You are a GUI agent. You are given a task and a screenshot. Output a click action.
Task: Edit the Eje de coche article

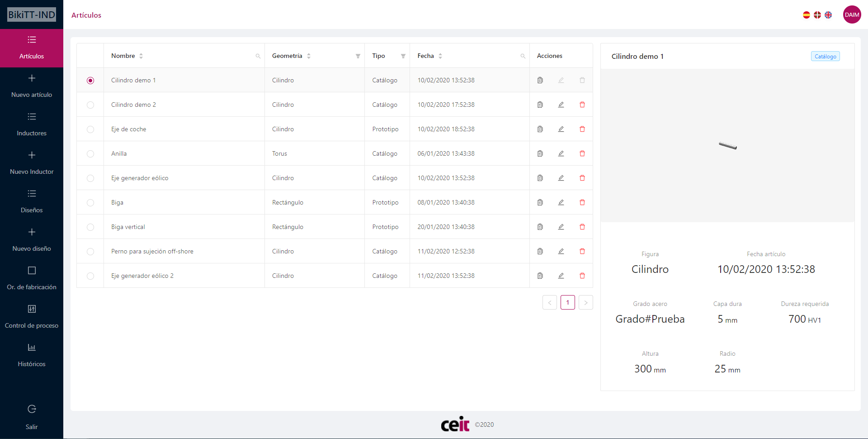pos(561,129)
